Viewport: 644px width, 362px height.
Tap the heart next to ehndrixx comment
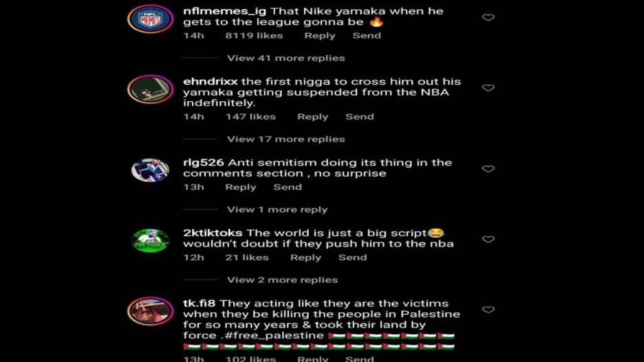488,88
